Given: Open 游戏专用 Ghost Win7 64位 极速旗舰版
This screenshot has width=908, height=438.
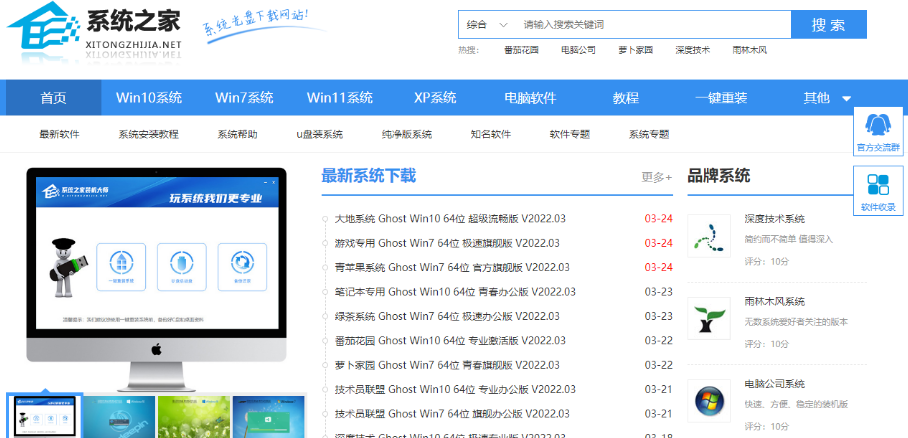Looking at the screenshot, I should click(447, 243).
